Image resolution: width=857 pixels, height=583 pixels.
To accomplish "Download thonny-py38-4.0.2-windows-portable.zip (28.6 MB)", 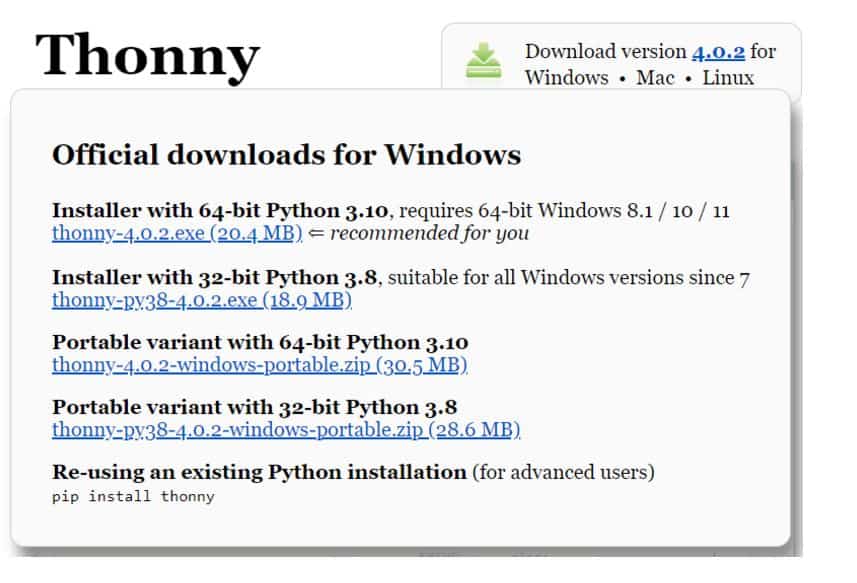I will pos(286,431).
